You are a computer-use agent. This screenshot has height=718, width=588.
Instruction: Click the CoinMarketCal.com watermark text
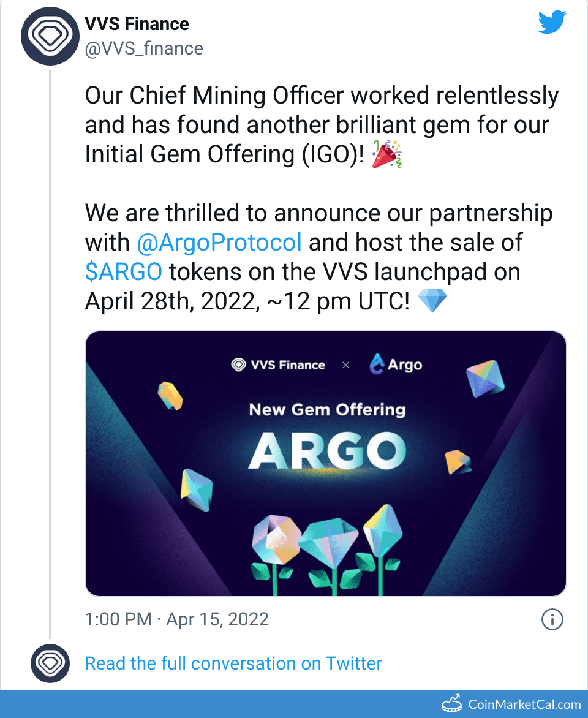524,705
